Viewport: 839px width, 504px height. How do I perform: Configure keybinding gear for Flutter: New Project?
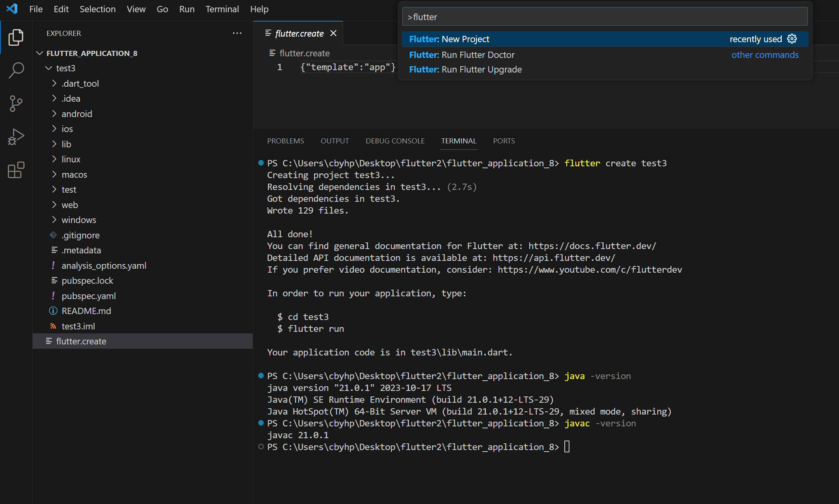click(792, 39)
